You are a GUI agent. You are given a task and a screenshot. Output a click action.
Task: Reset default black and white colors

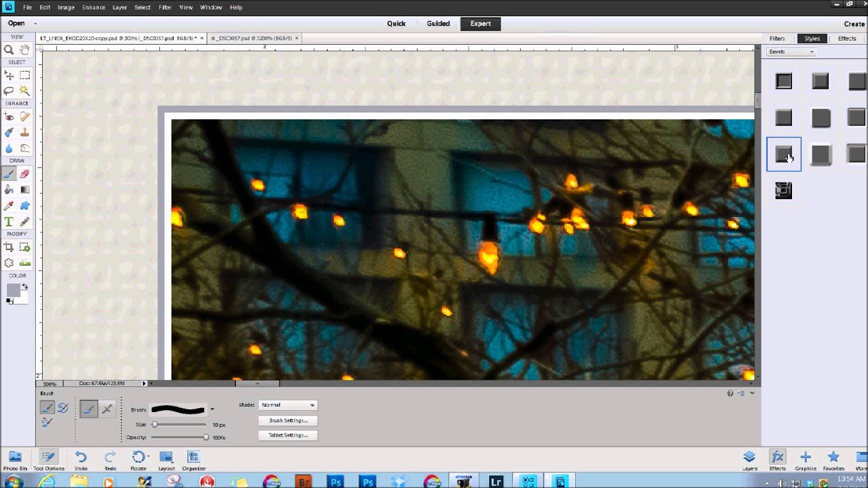click(10, 301)
